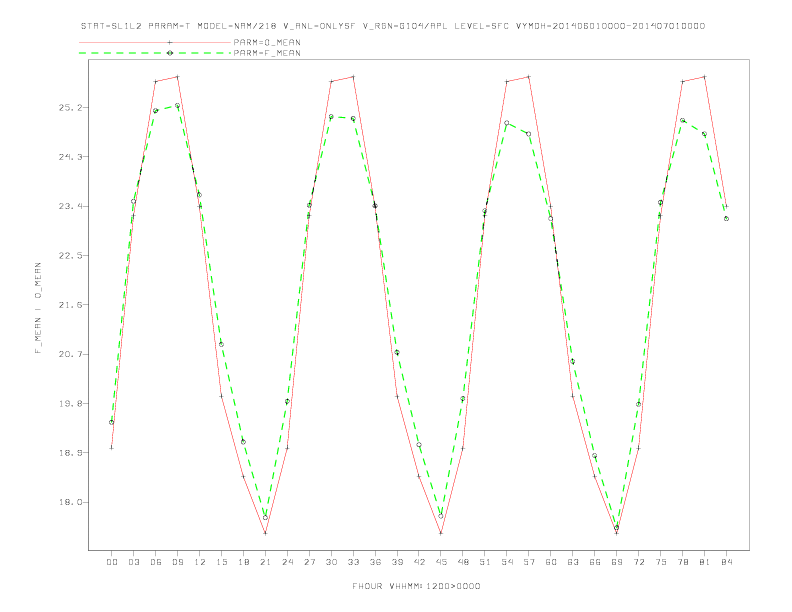Click forecast hour 30 on the x-axis
This screenshot has height=612, width=792.
(331, 562)
